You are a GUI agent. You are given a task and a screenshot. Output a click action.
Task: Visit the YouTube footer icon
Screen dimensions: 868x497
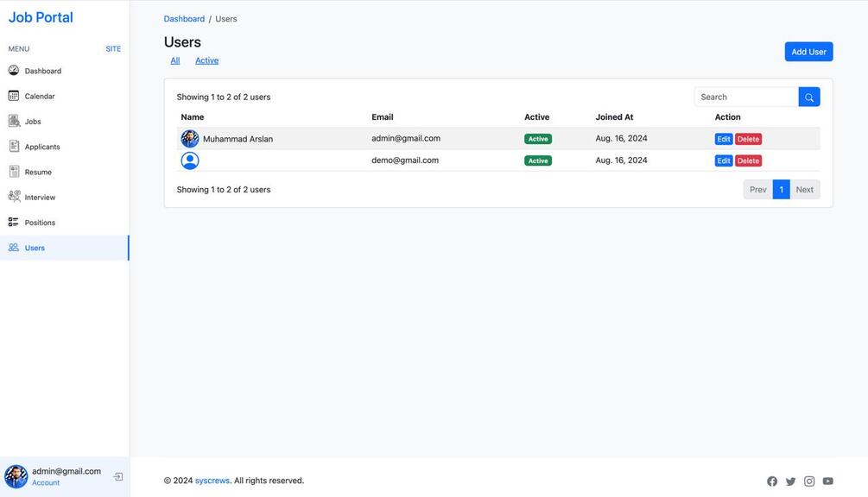click(827, 481)
